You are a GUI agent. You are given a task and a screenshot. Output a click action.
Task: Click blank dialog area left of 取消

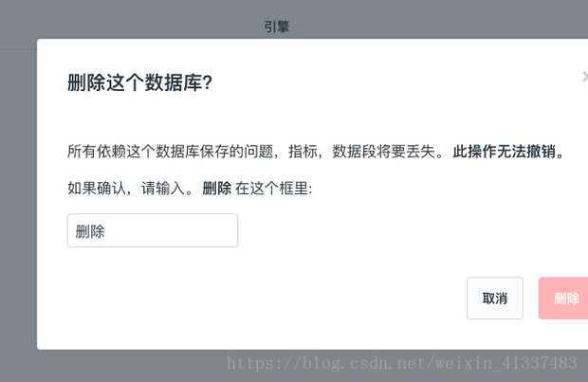click(x=263, y=299)
